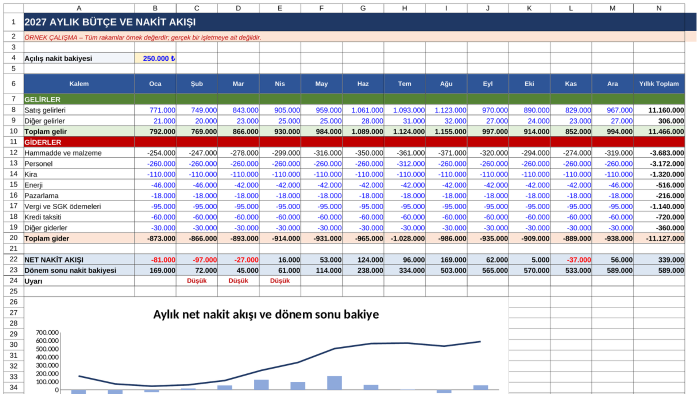Viewport: 700px width, 394px height.
Task: Select August sales value 1.123.000
Action: pos(446,110)
